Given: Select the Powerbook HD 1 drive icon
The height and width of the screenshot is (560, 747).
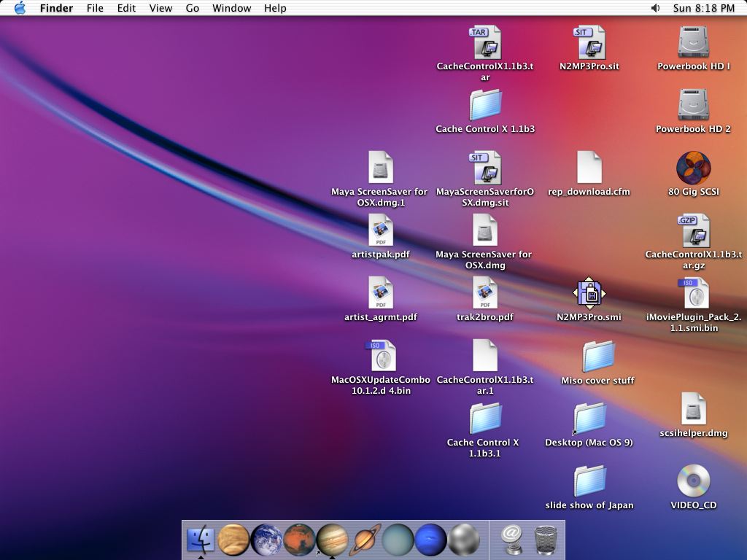Looking at the screenshot, I should click(693, 42).
